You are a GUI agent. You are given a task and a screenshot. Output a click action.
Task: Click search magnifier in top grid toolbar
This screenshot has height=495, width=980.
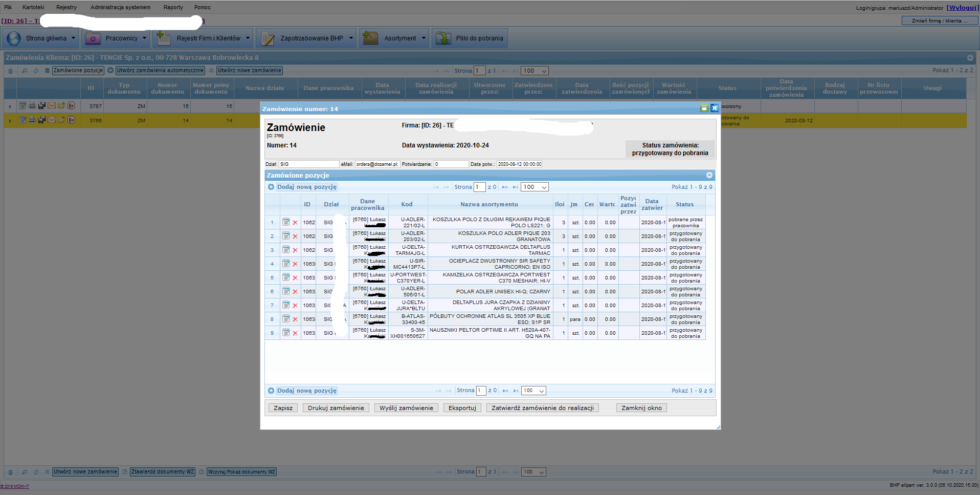[x=25, y=71]
